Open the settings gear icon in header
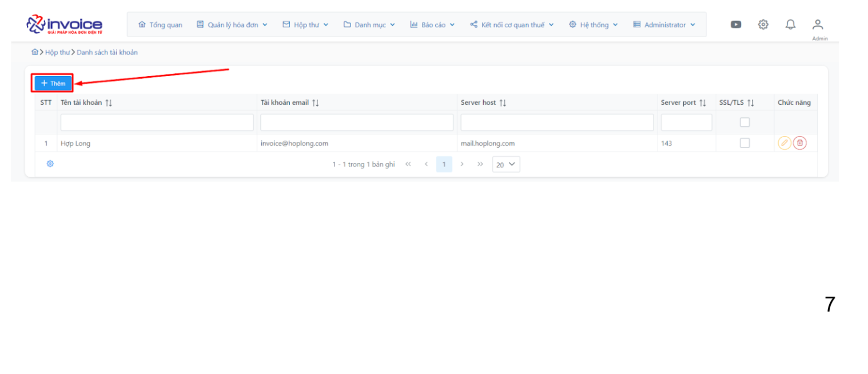Screen dimensions: 868x374 click(x=763, y=25)
